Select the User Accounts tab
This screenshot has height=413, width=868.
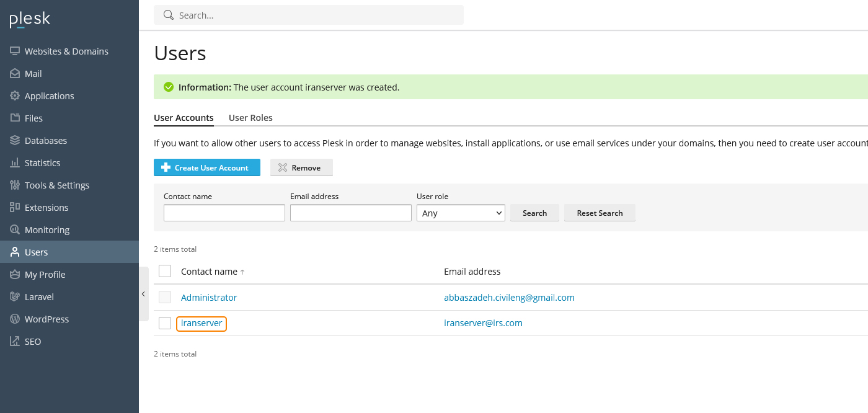click(184, 118)
